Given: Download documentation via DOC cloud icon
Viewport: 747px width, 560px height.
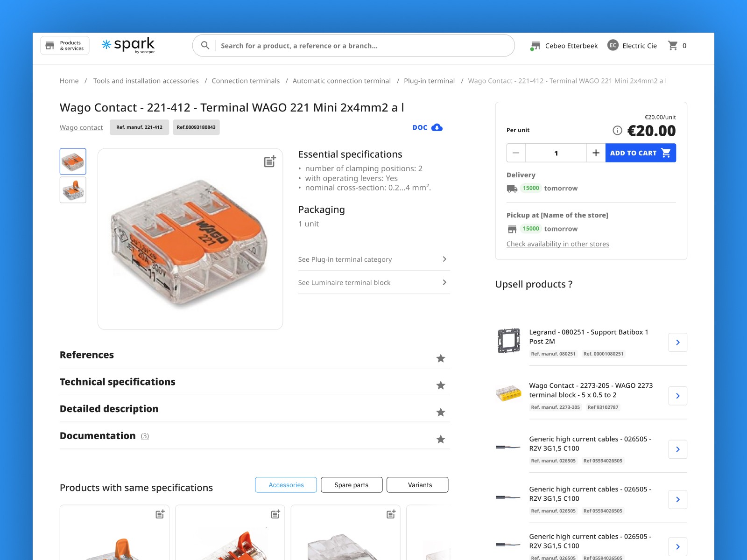Looking at the screenshot, I should [x=437, y=127].
